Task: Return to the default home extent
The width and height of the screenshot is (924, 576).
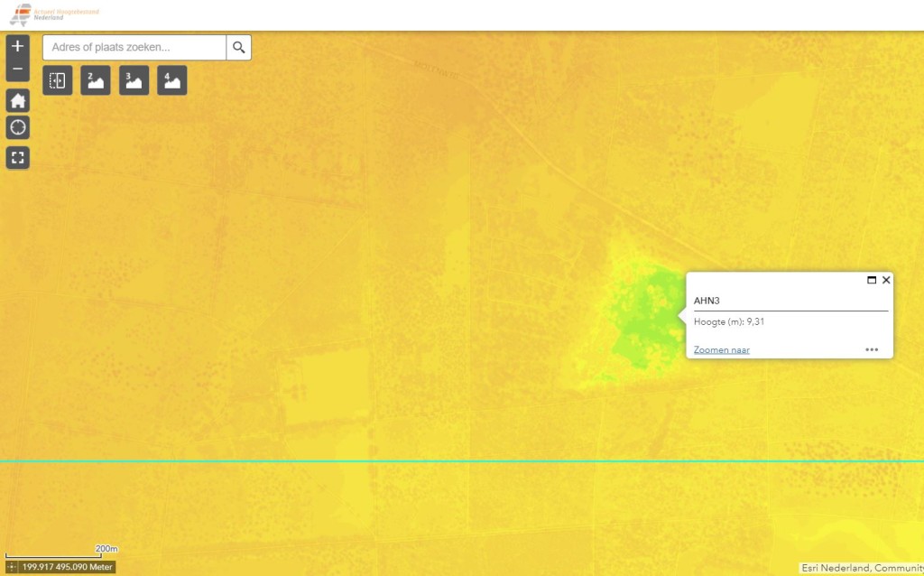Action: pyautogui.click(x=18, y=101)
